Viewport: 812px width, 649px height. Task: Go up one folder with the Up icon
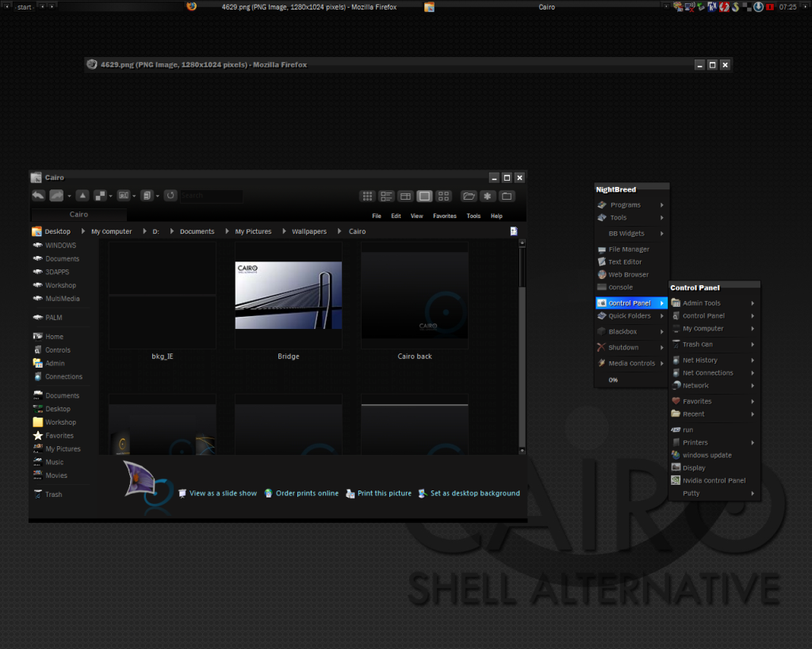click(82, 196)
